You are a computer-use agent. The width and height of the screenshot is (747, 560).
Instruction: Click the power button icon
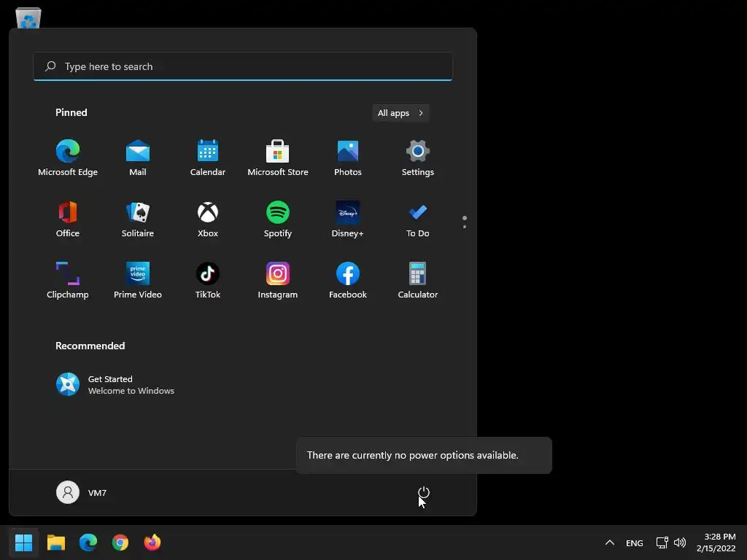pyautogui.click(x=424, y=492)
